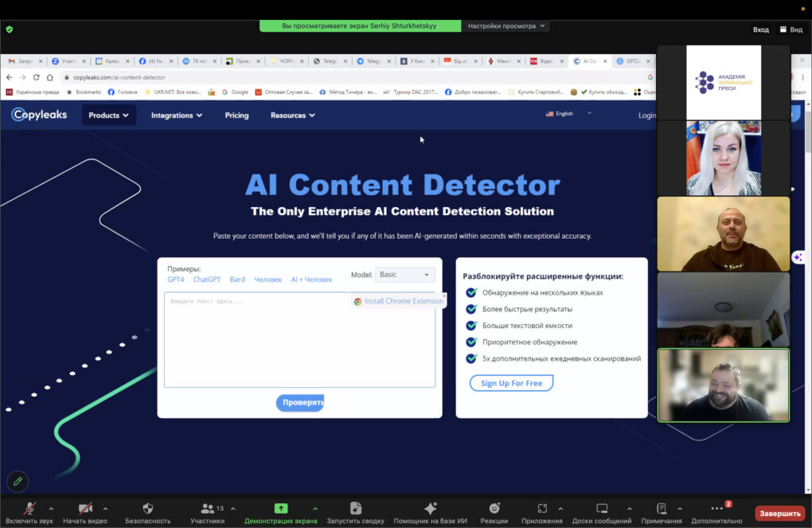Switch to the first Telegram browser tab
This screenshot has height=528, width=812.
pyautogui.click(x=330, y=61)
